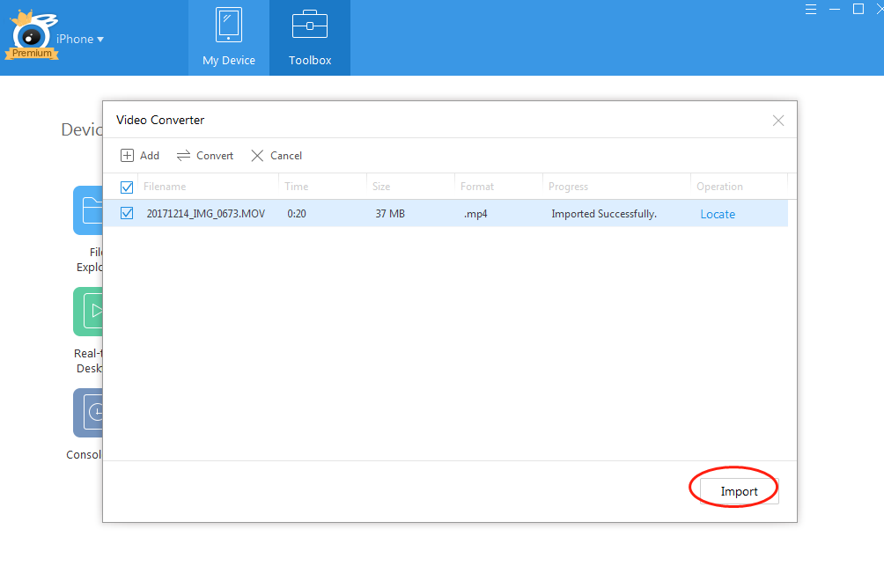Select the 20171214_IMG_0673.MOV filename row
Viewport: 884px width, 588px height.
point(205,214)
